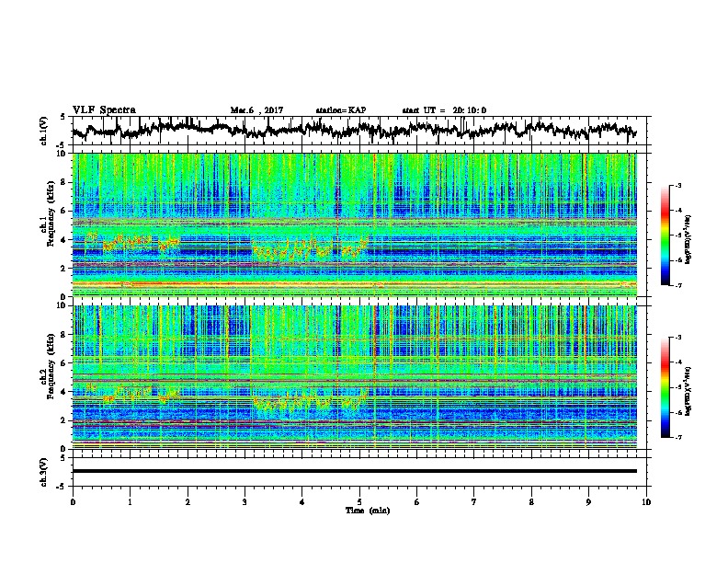Viewport: 728px width, 563px height.
Task: Click the "Time (min)" axis label
Action: 368,511
